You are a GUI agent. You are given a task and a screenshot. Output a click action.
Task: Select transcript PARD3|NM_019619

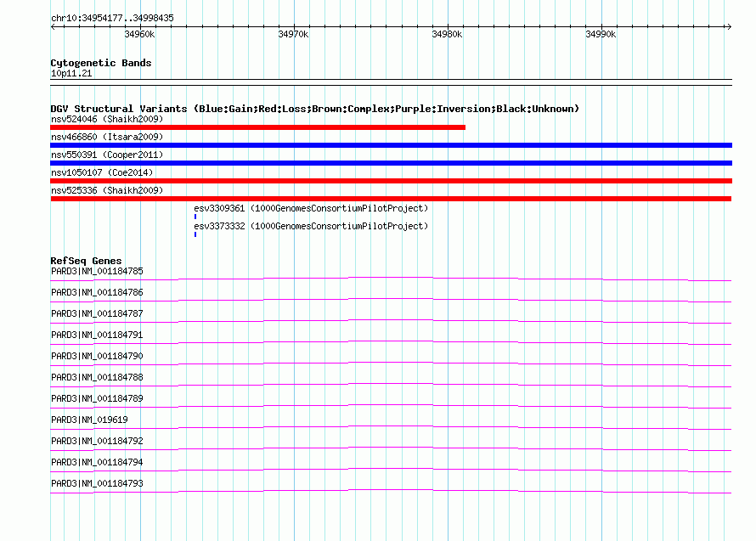[x=89, y=420]
